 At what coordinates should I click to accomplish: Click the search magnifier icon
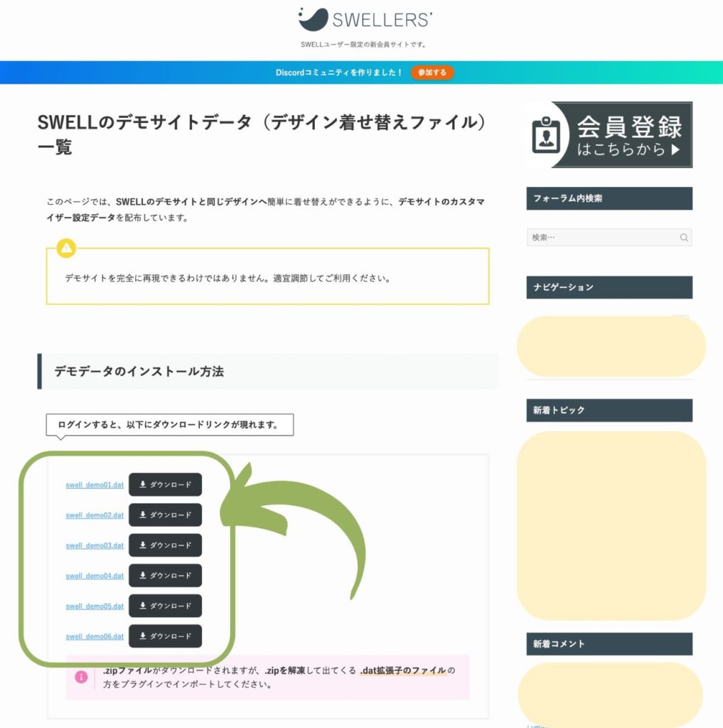(683, 237)
